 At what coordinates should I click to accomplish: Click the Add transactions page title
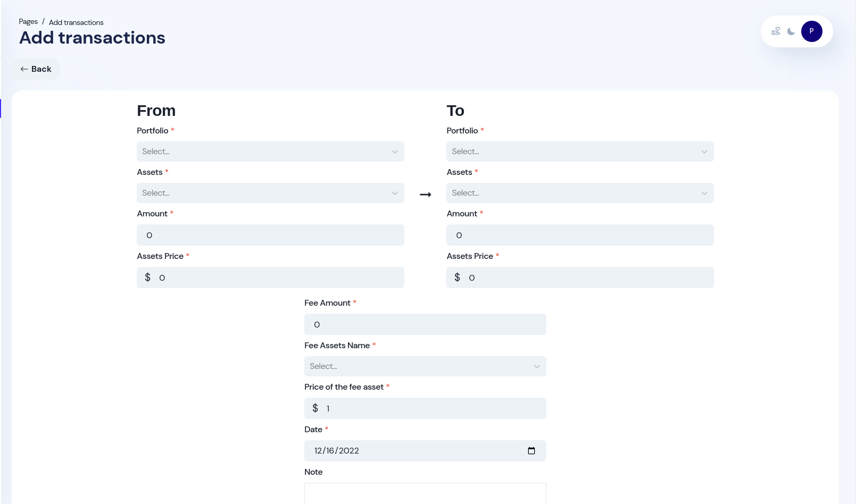(x=92, y=38)
